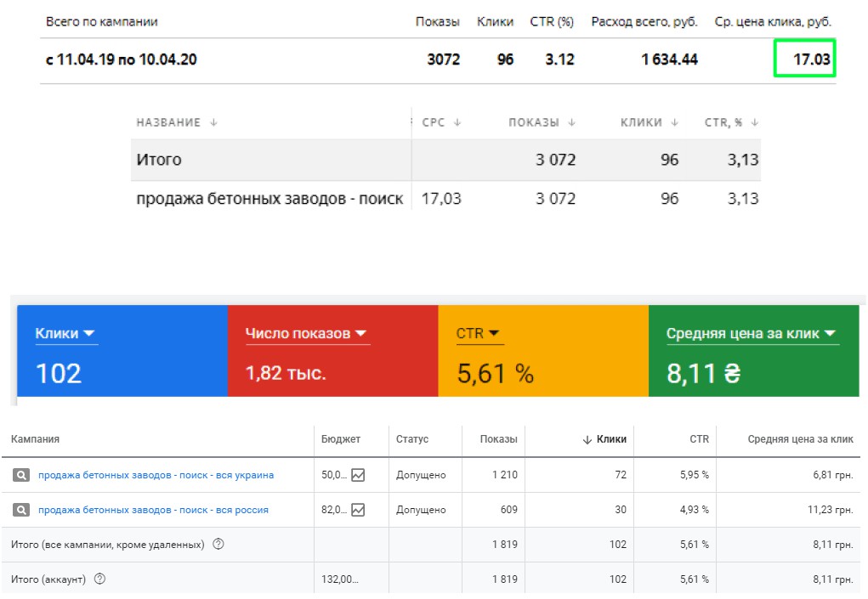
Task: Click status 'Допущено' in вся россия row
Action: [421, 510]
